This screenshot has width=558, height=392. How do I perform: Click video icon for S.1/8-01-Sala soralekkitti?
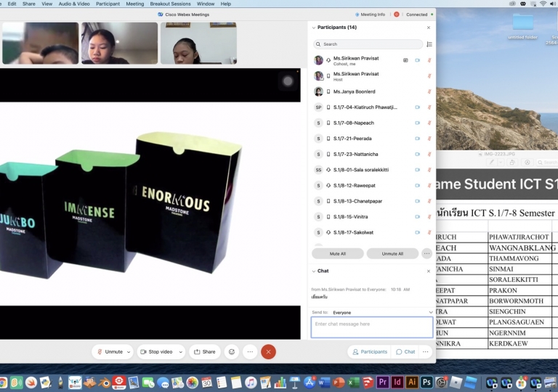[418, 170]
